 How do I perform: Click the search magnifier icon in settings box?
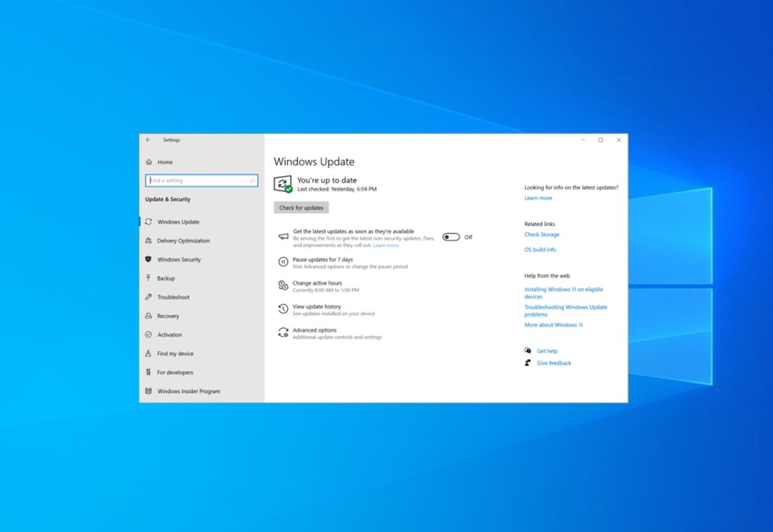[x=252, y=181]
